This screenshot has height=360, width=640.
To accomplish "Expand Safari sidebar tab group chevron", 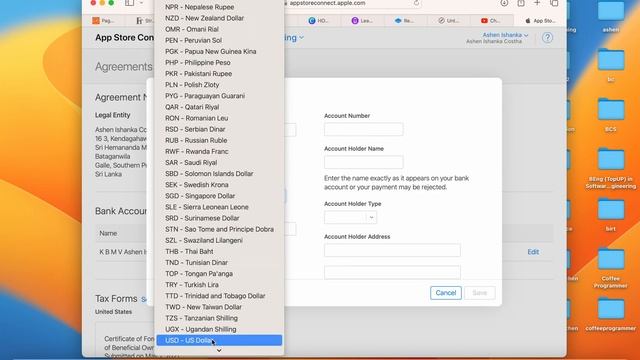I will (142, 3).
